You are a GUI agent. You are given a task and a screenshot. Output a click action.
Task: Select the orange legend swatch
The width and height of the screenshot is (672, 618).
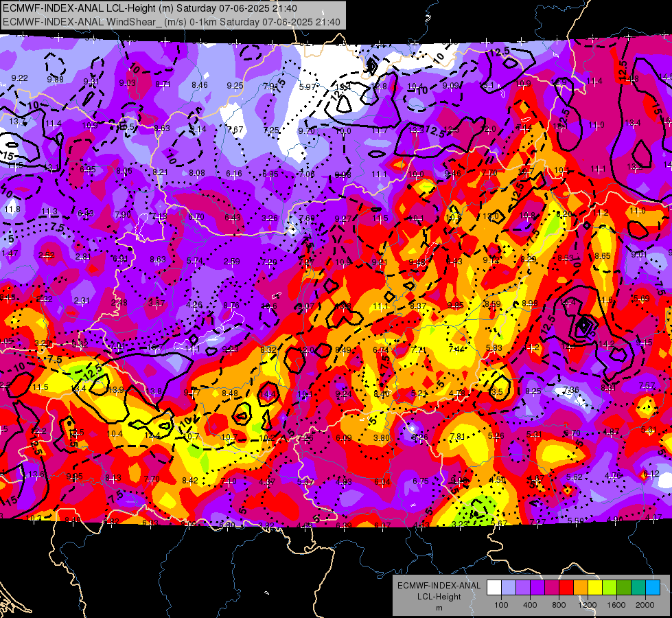click(580, 588)
